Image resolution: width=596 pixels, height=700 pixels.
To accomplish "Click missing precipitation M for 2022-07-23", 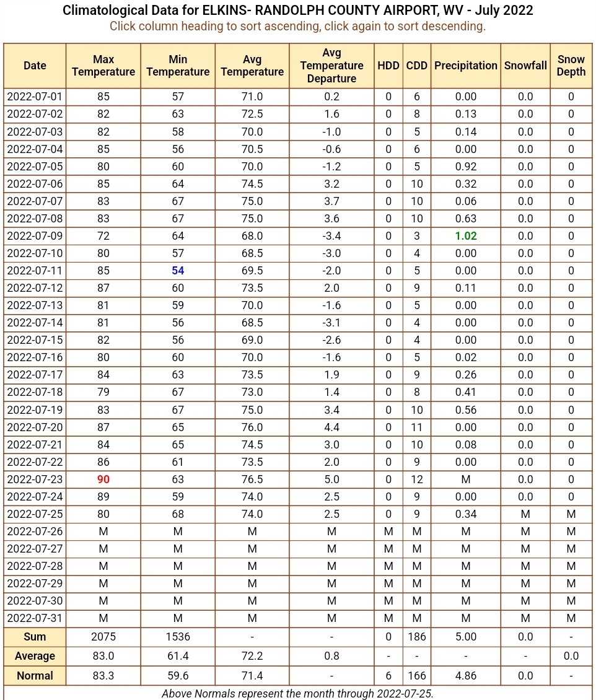I will (x=466, y=479).
